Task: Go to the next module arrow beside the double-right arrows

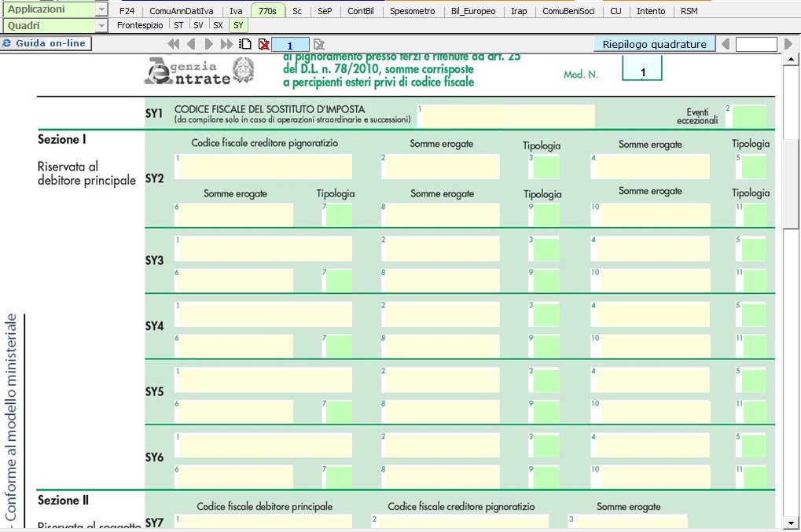Action: coord(208,45)
